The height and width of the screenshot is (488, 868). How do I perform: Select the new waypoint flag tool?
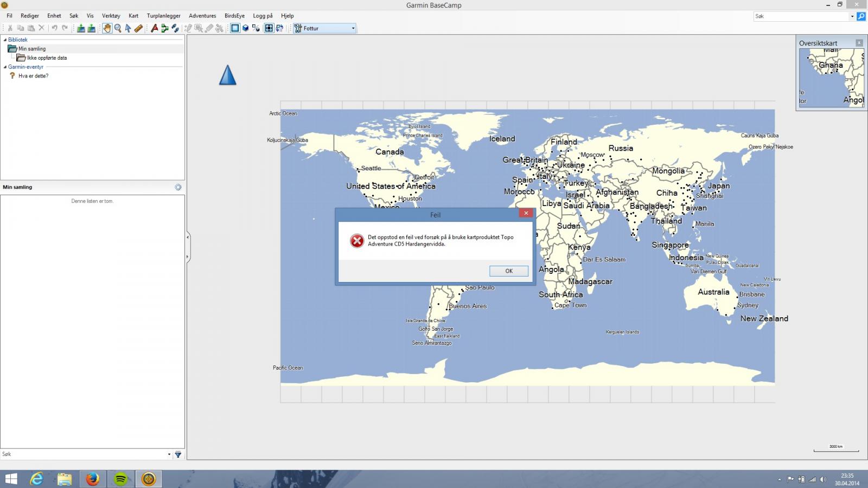pos(155,28)
